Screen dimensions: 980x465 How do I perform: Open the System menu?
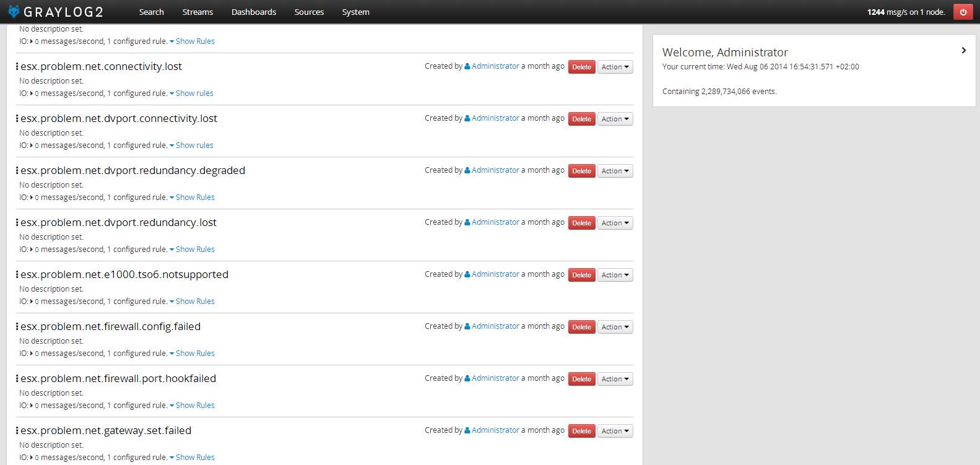pos(355,12)
